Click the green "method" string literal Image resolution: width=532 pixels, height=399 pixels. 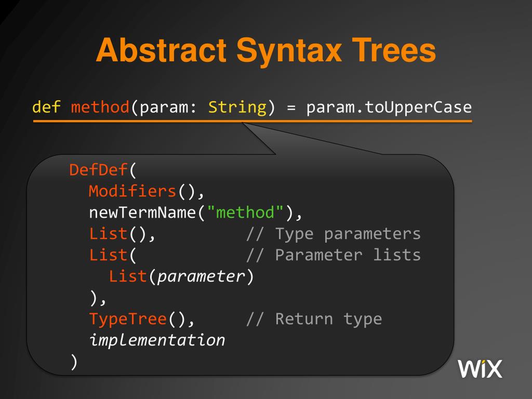click(x=245, y=212)
